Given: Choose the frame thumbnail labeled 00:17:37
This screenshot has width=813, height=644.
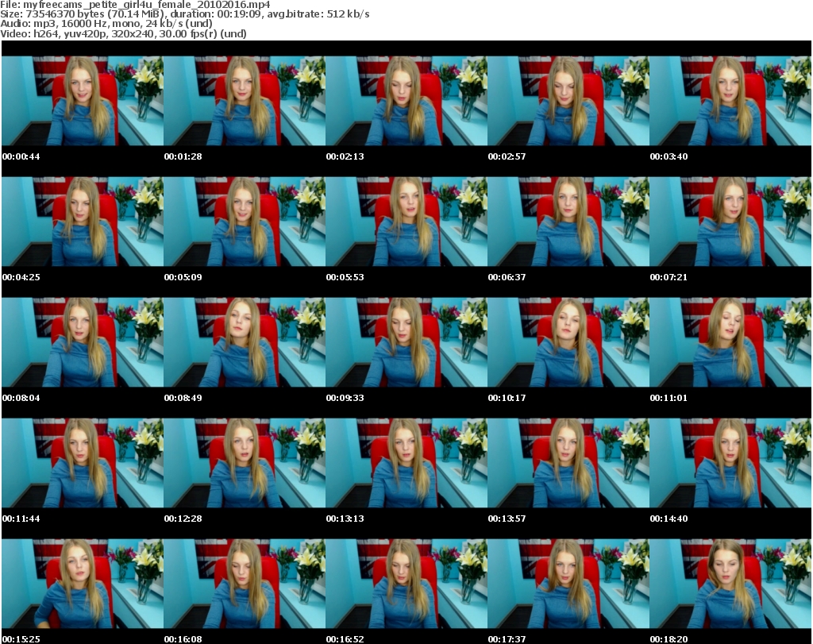Looking at the screenshot, I should pos(568,584).
